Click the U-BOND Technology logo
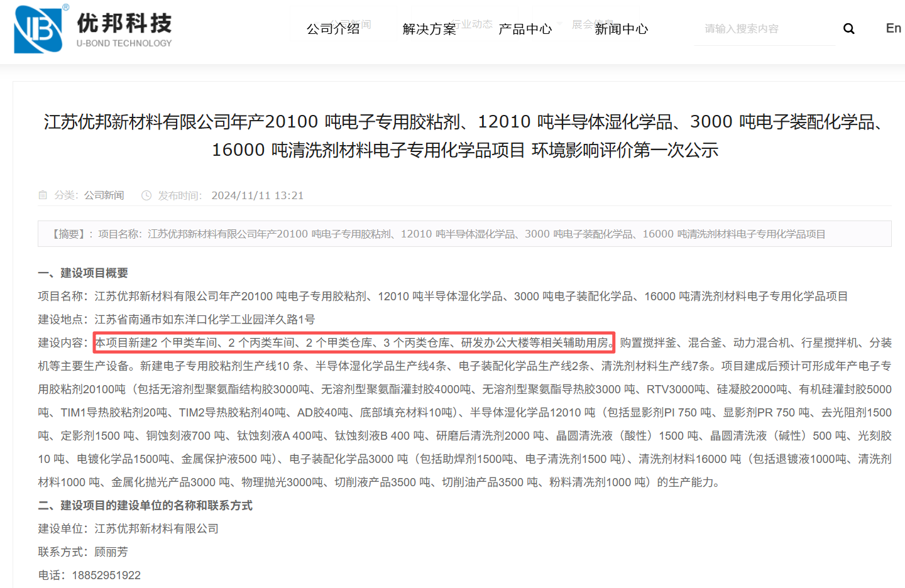This screenshot has height=588, width=905. coord(93,28)
